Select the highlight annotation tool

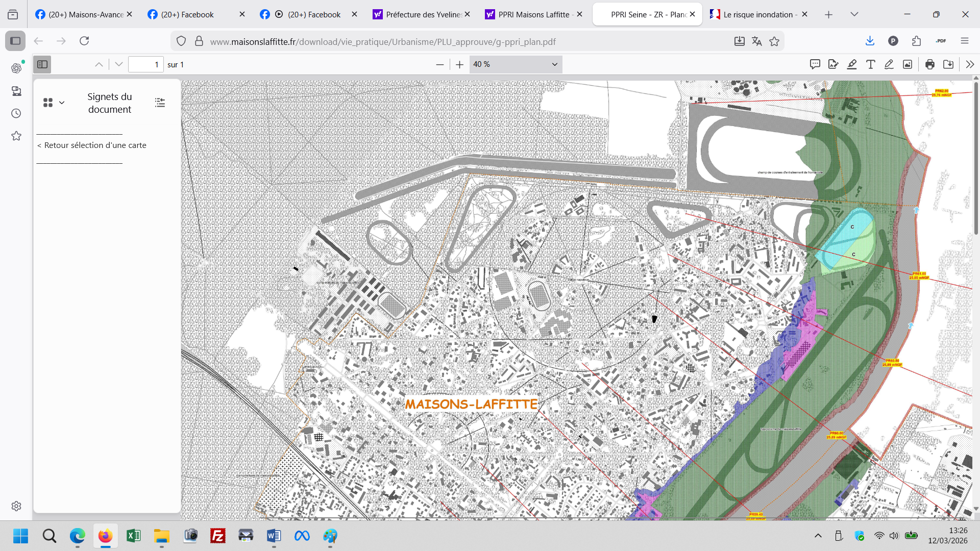(x=852, y=64)
